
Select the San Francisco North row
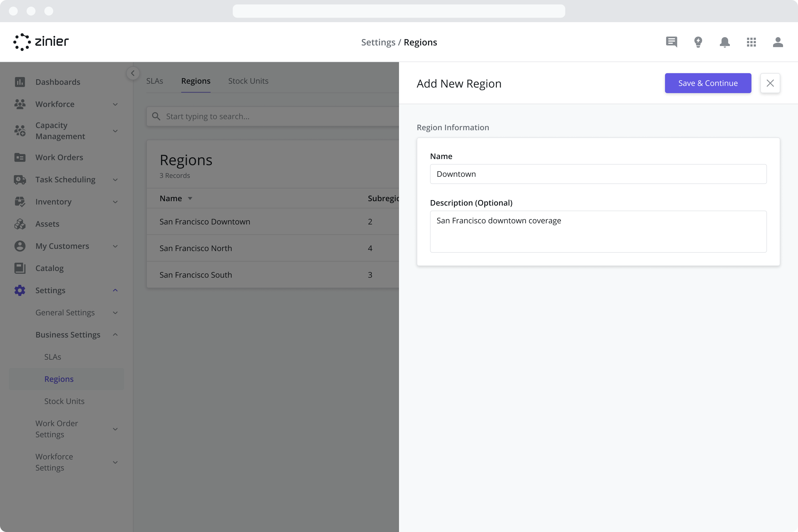273,248
